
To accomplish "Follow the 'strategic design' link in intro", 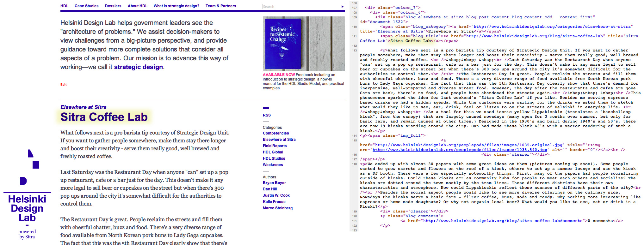I will point(138,67).
